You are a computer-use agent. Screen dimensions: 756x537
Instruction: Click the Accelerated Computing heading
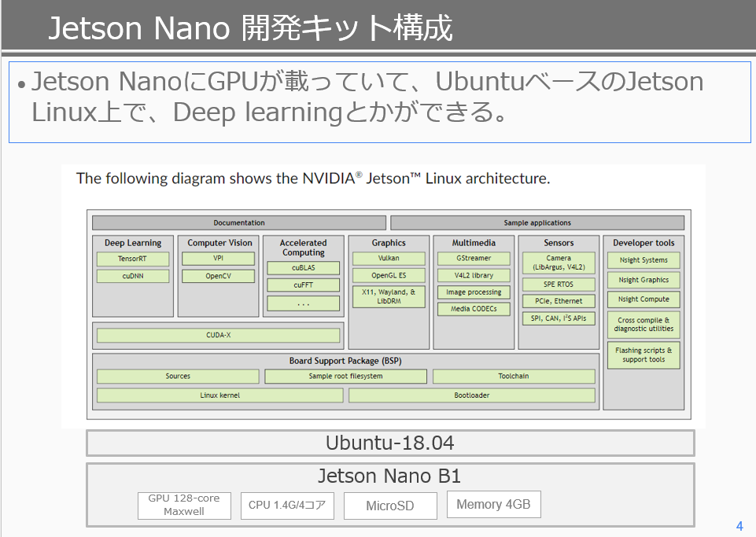304,248
